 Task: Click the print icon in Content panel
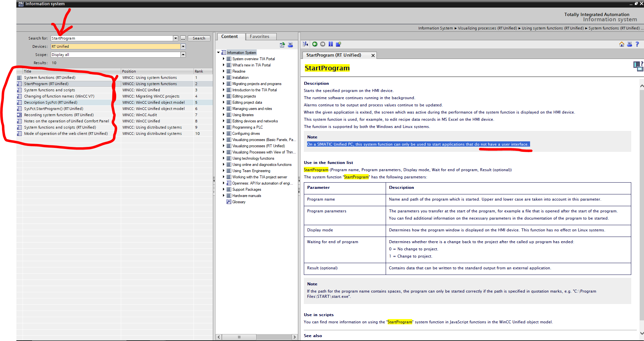290,45
